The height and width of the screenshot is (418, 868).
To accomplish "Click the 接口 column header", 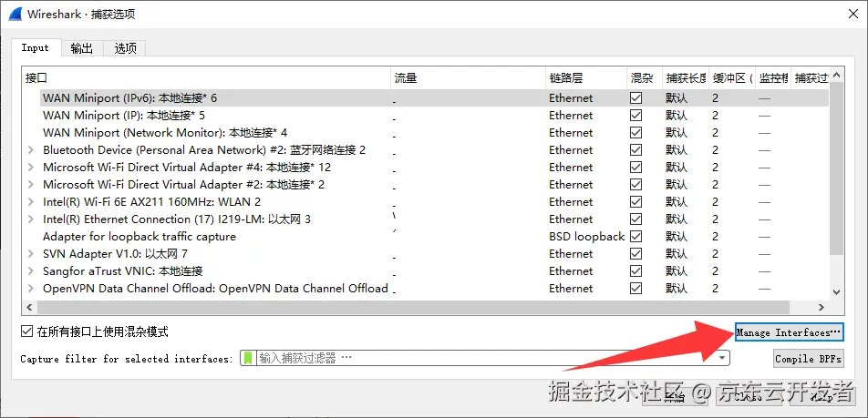I will 206,78.
